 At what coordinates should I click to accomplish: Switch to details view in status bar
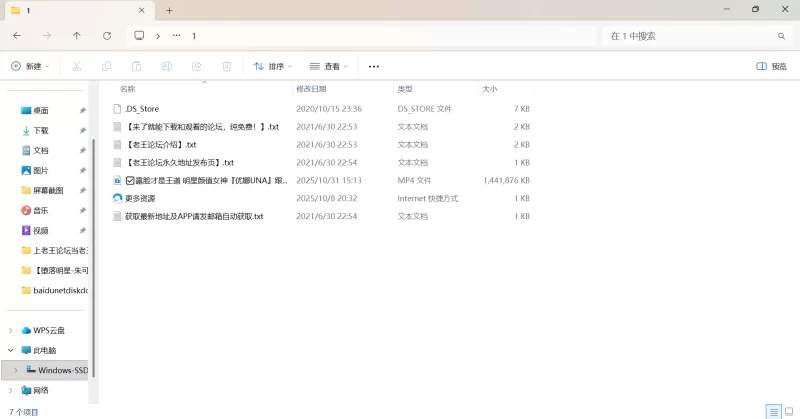pyautogui.click(x=772, y=411)
